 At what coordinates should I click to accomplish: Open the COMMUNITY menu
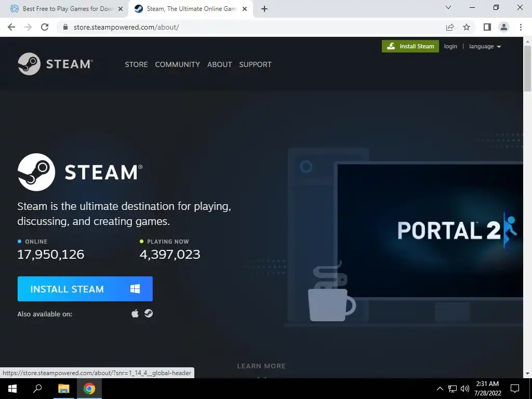(178, 64)
